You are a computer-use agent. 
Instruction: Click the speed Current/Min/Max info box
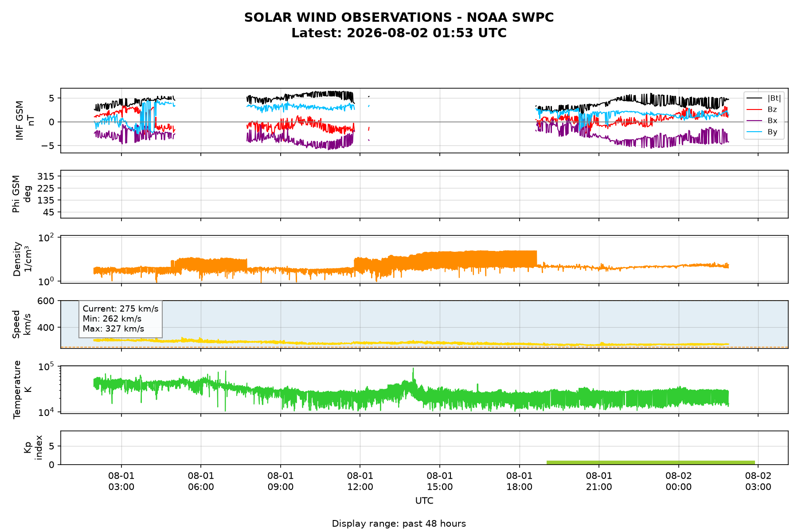[121, 319]
